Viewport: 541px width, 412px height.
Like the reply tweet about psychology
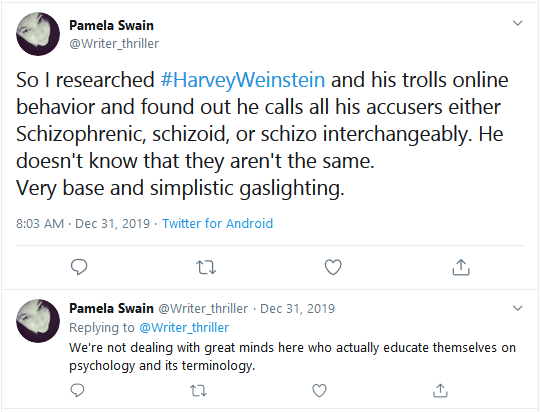[319, 391]
